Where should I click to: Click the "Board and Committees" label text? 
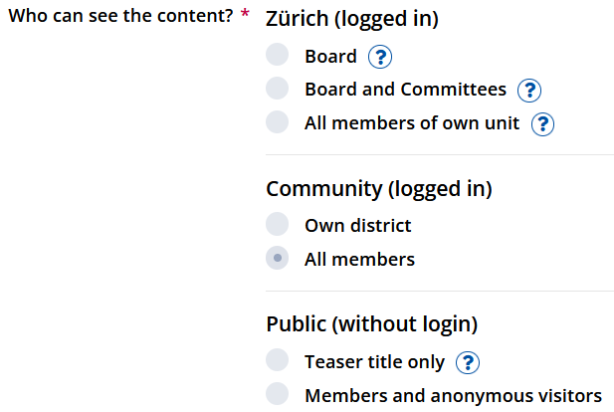(405, 90)
